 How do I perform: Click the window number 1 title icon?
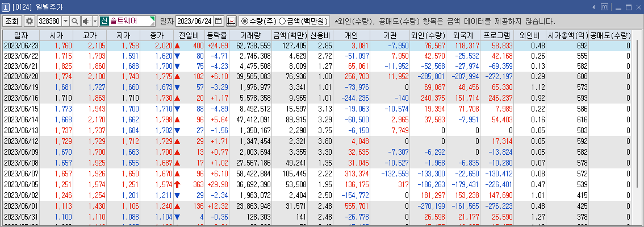pyautogui.click(x=6, y=7)
